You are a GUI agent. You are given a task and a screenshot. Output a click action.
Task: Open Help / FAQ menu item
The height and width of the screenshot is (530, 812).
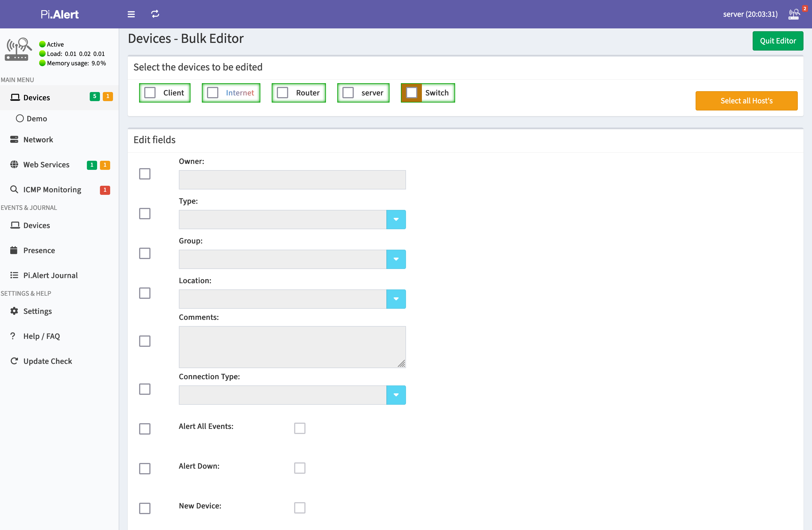pos(42,336)
